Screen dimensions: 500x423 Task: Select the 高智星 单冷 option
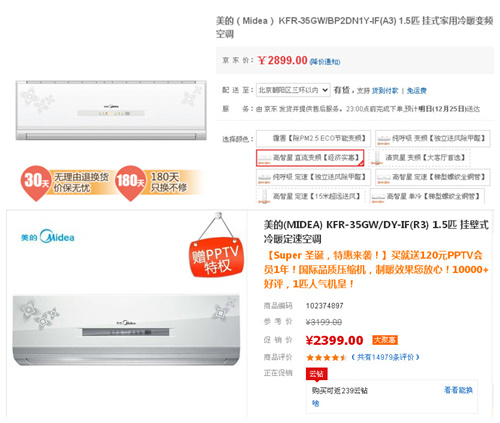click(427, 196)
